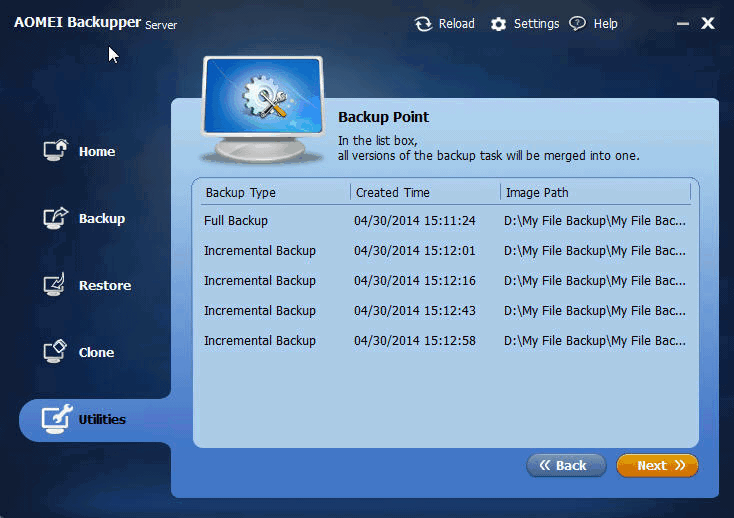The width and height of the screenshot is (734, 518).
Task: Click the Clone monitor icon in sidebar
Action: (55, 351)
